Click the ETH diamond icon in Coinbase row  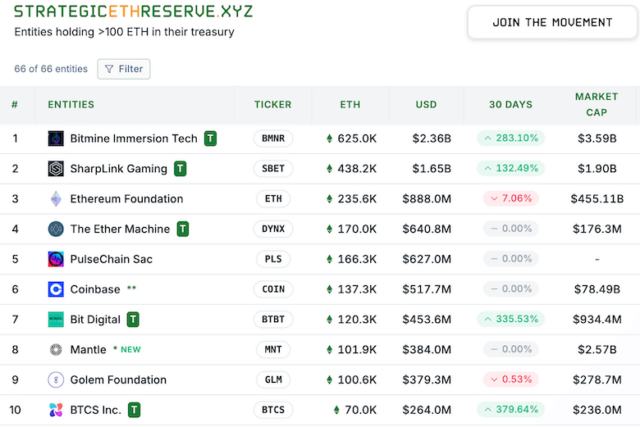(x=329, y=289)
